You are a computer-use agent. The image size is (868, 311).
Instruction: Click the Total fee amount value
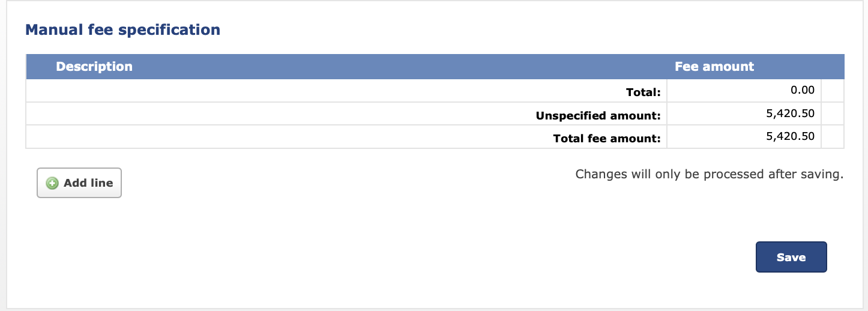pos(790,136)
